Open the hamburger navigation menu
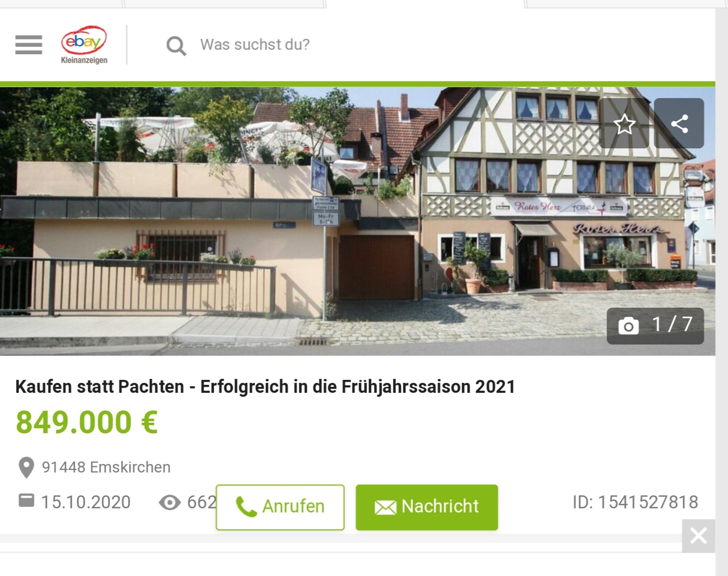The width and height of the screenshot is (728, 576). [x=28, y=45]
